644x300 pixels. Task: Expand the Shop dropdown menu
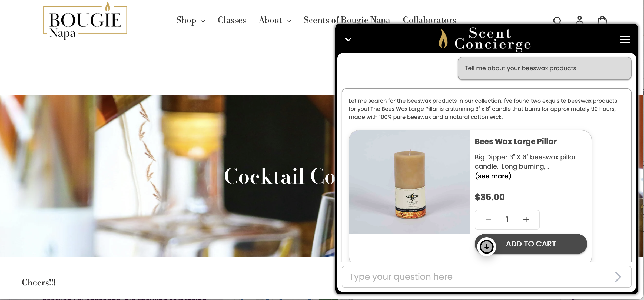coord(191,20)
